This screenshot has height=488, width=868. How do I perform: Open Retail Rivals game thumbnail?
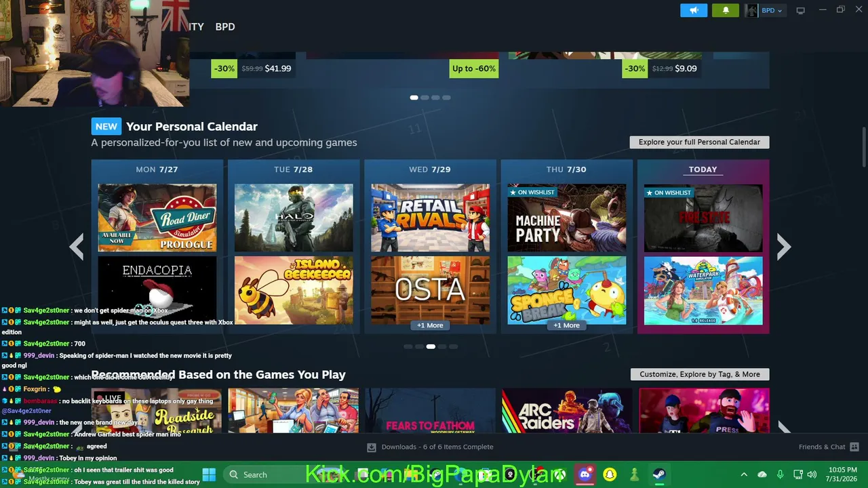pyautogui.click(x=430, y=218)
